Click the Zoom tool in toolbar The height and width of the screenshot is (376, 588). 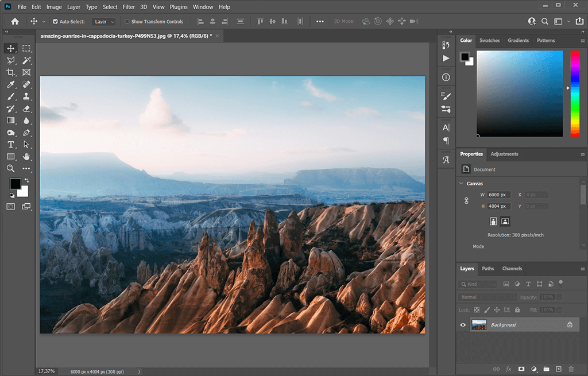(x=10, y=168)
